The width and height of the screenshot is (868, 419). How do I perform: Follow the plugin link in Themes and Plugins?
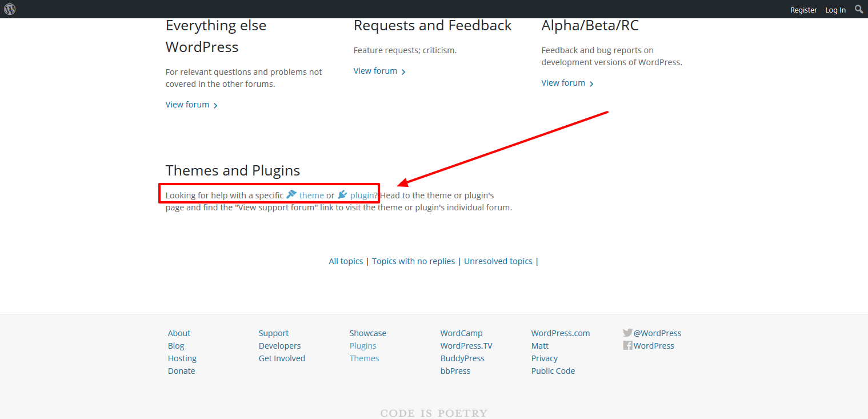362,195
